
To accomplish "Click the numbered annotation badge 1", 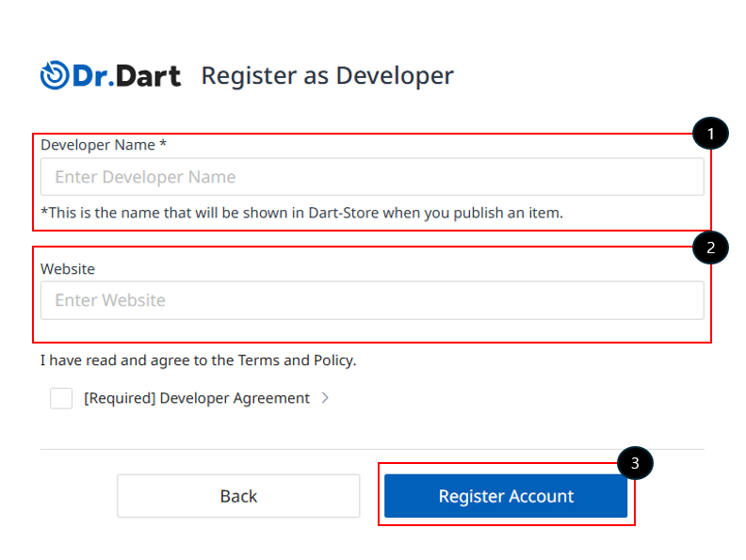I will coord(710,135).
